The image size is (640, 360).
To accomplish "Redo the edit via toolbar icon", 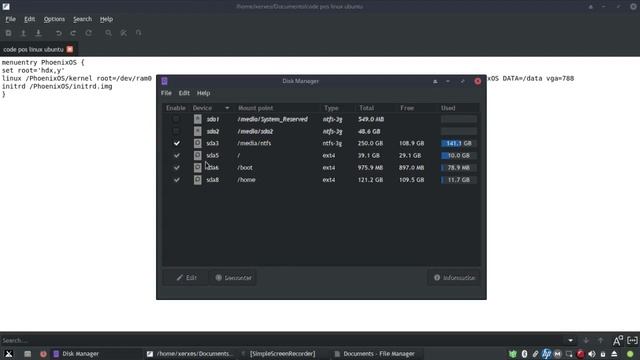I will click(x=73, y=33).
